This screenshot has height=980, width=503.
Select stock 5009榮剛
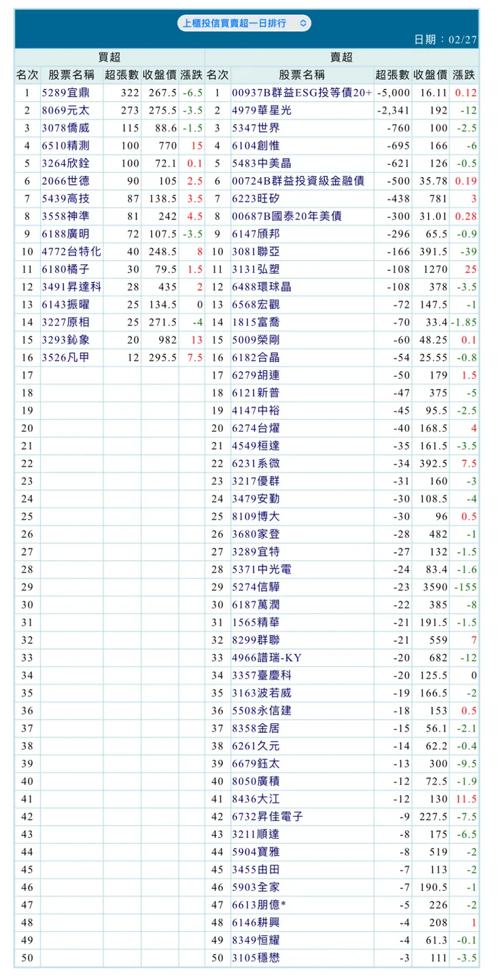click(256, 340)
